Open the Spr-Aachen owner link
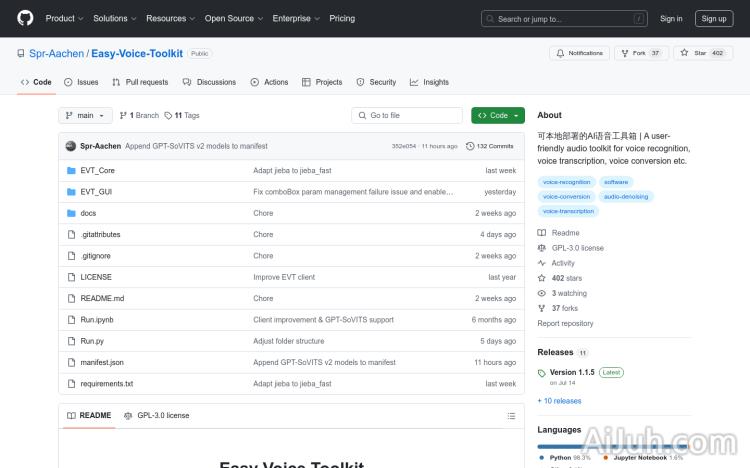The image size is (750, 468). [56, 54]
